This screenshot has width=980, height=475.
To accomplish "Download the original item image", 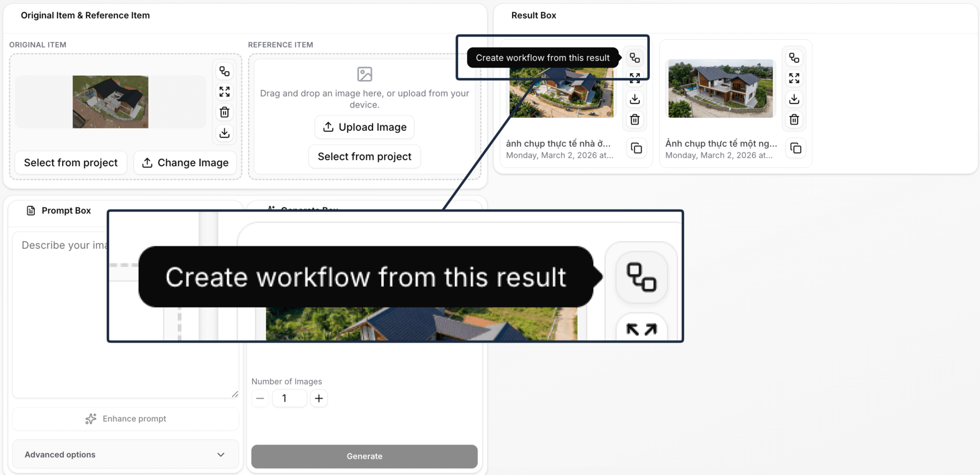I will coord(224,133).
